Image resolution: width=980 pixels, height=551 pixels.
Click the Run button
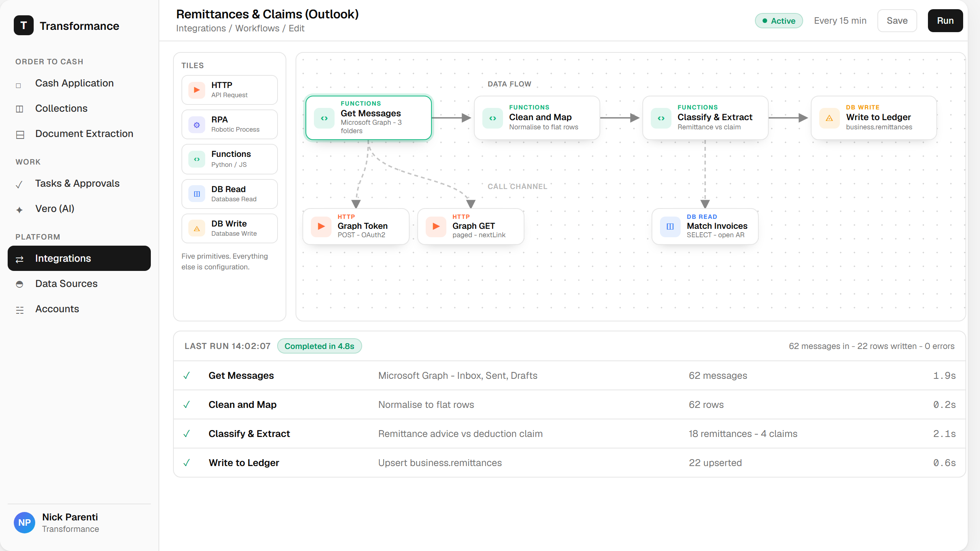[x=945, y=21]
